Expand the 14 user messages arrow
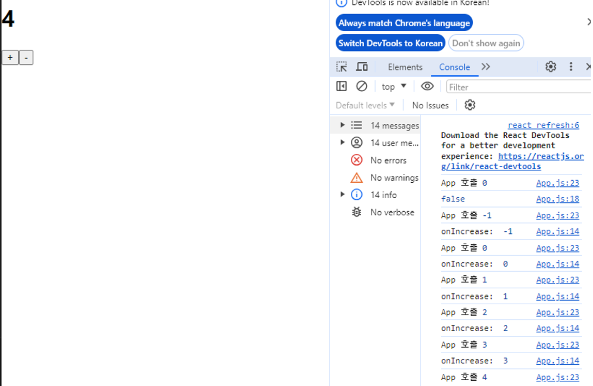Screen dimensions: 593x386 tap(342, 143)
